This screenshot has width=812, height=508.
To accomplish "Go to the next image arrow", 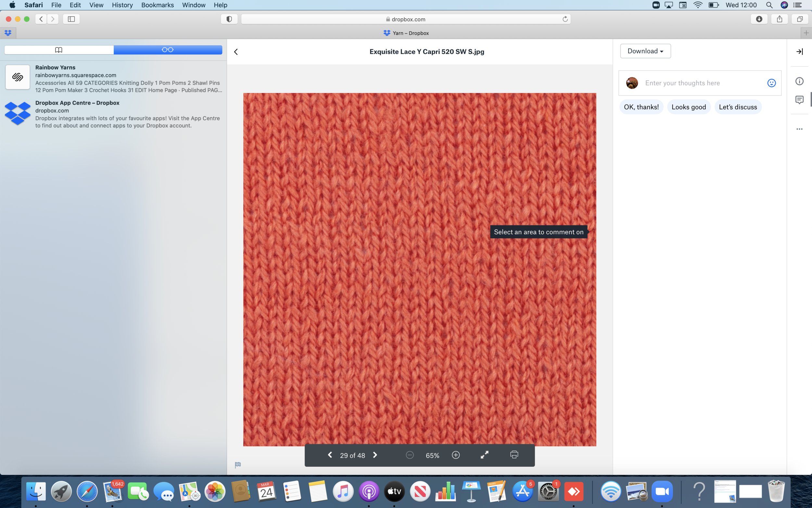I will [375, 455].
